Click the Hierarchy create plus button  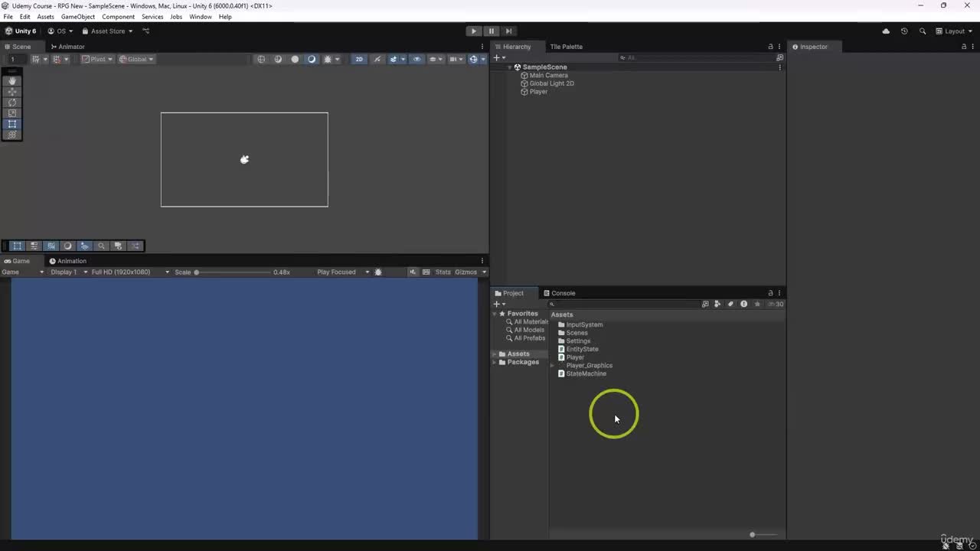(x=498, y=57)
